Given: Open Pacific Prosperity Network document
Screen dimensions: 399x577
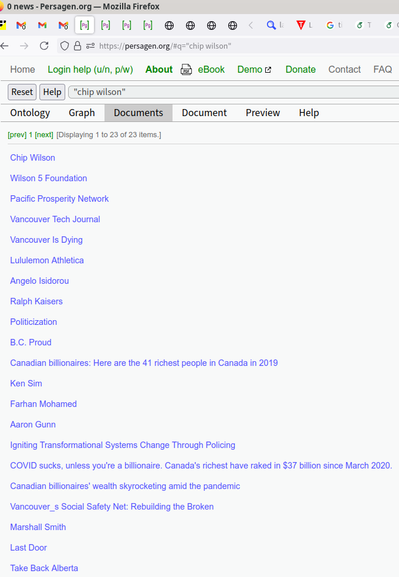Looking at the screenshot, I should pos(59,199).
